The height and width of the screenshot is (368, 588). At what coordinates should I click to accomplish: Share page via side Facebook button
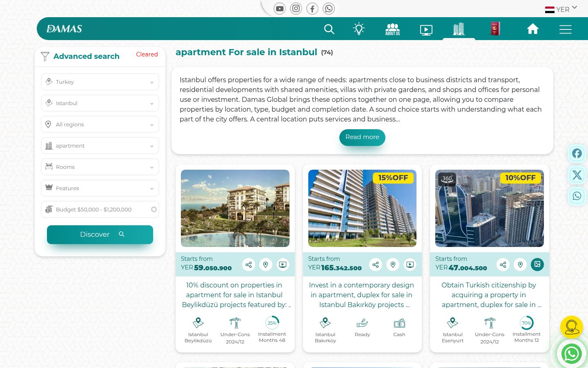tap(577, 154)
